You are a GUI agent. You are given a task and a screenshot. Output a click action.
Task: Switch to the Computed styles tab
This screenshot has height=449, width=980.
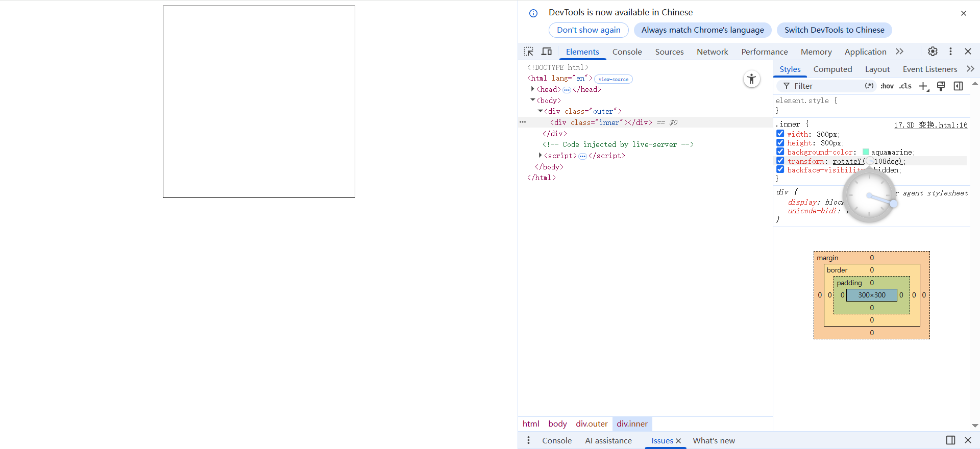click(x=832, y=69)
